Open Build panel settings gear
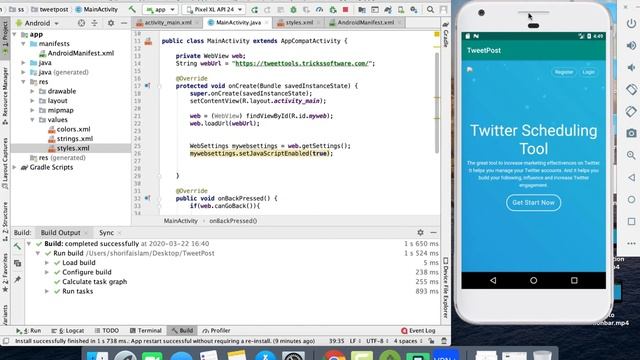Viewport: 640px width, 360px height. 420,233
